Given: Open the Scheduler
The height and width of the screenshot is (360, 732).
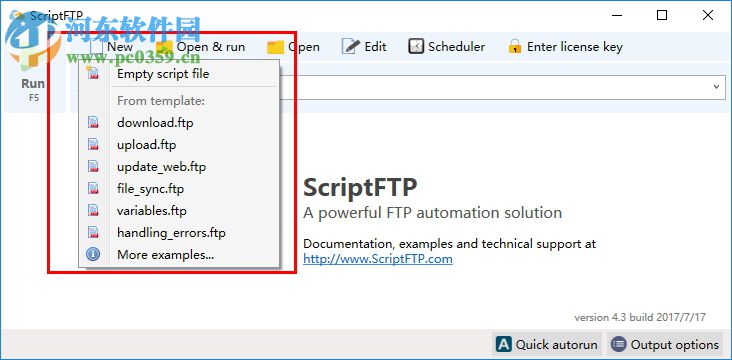Looking at the screenshot, I should point(447,47).
